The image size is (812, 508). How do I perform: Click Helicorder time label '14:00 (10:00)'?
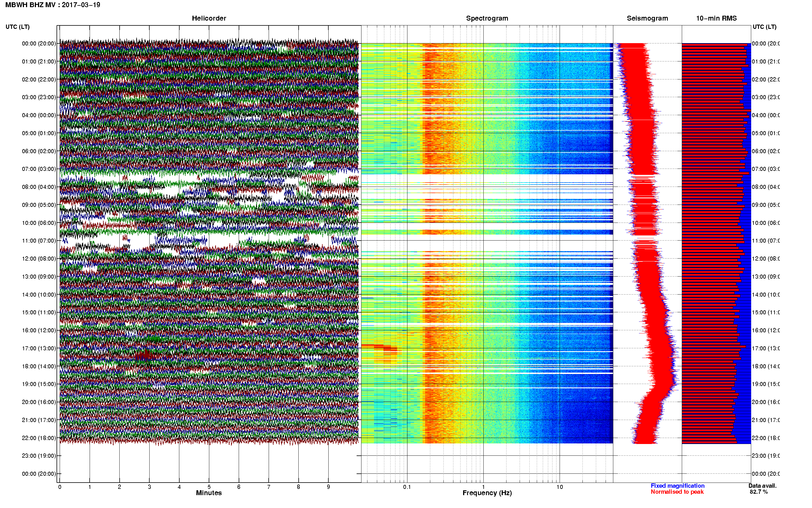[39, 295]
